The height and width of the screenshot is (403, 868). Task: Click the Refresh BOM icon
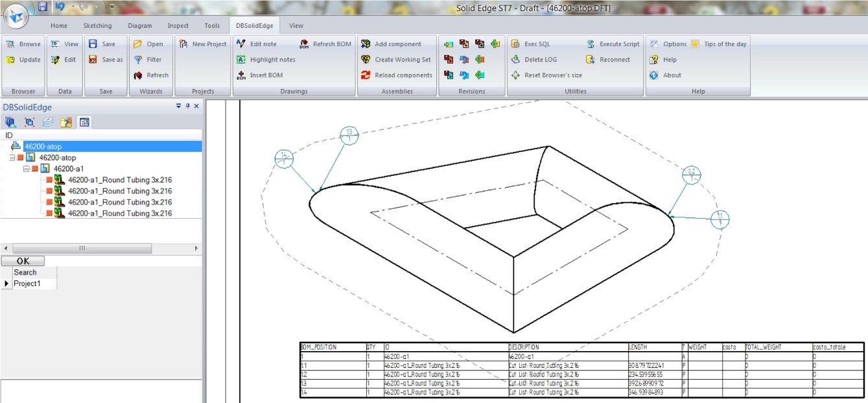pos(304,44)
